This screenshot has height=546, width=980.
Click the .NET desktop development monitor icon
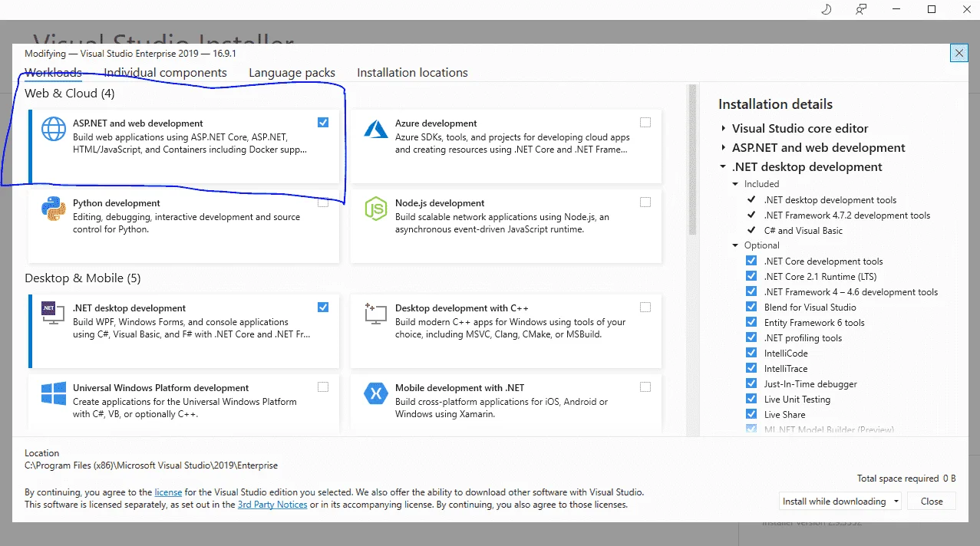click(54, 313)
